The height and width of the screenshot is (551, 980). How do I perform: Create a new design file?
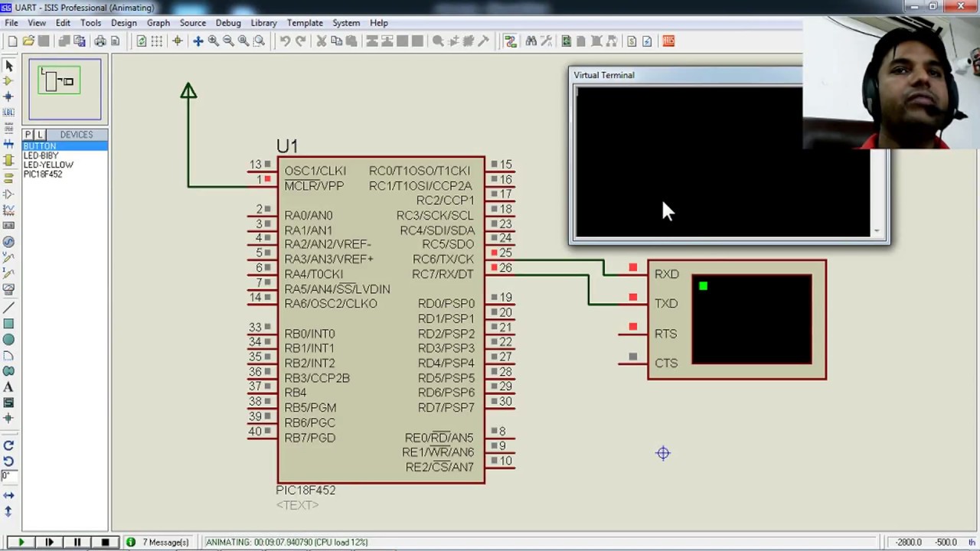coord(12,41)
